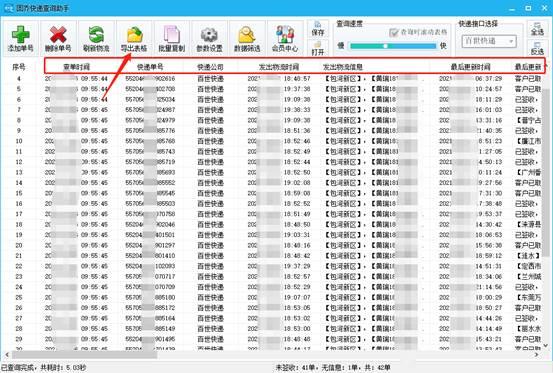Open the 批量复制 batch copy tool
The width and height of the screenshot is (553, 373).
(x=172, y=38)
